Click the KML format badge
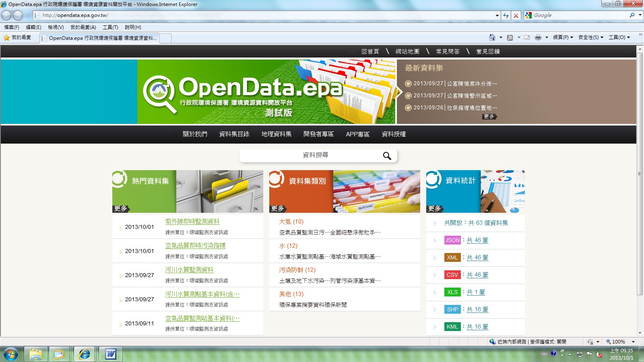The image size is (644, 362). [452, 327]
